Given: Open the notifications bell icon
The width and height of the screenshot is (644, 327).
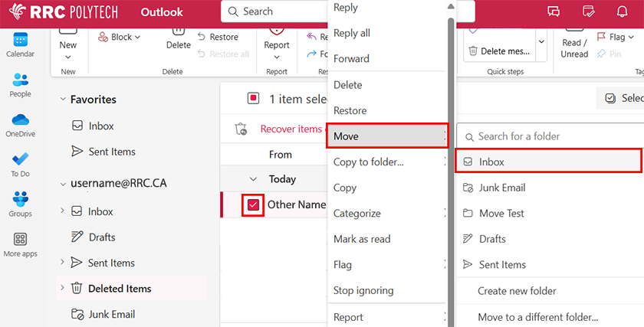Looking at the screenshot, I should point(622,11).
